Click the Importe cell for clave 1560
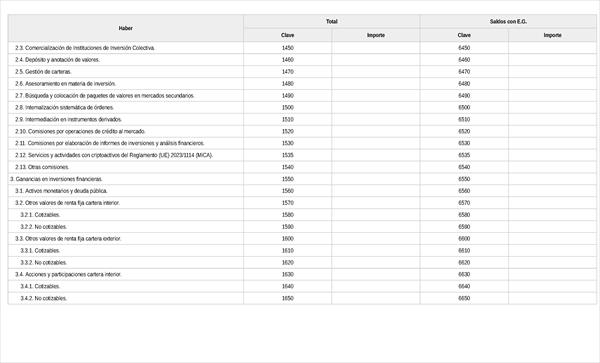This screenshot has width=600, height=363. coord(376,191)
